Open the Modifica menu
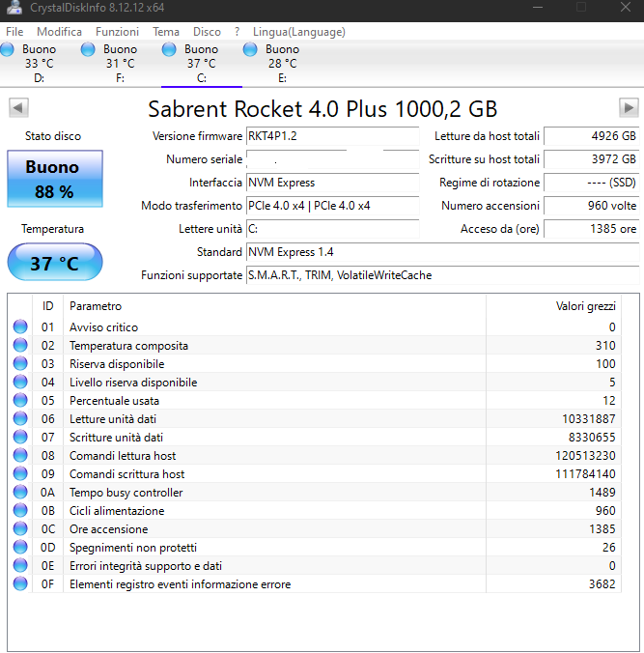The width and height of the screenshot is (644, 653). tap(59, 32)
